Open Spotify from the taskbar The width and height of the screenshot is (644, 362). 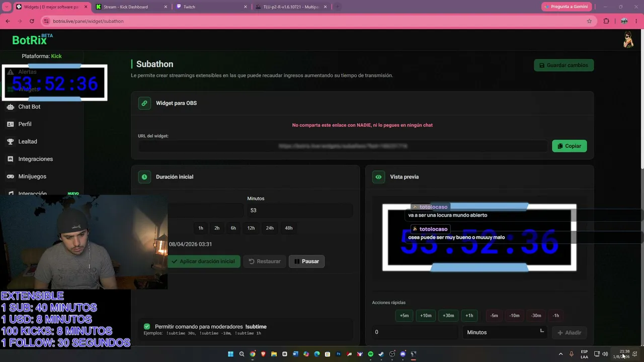(370, 354)
